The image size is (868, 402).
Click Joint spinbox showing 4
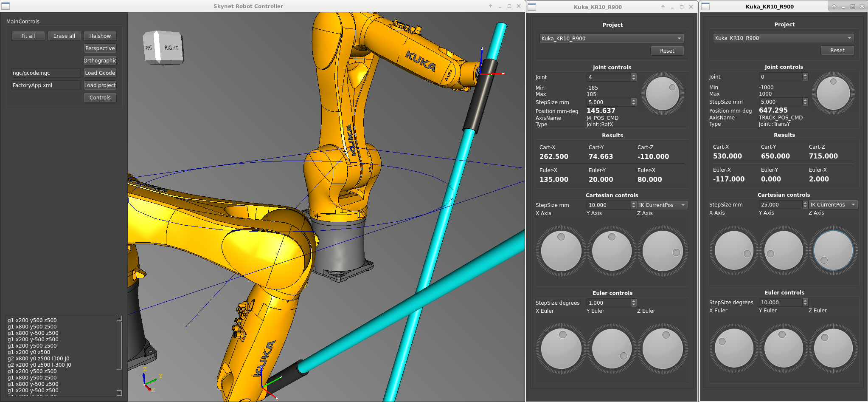point(611,77)
